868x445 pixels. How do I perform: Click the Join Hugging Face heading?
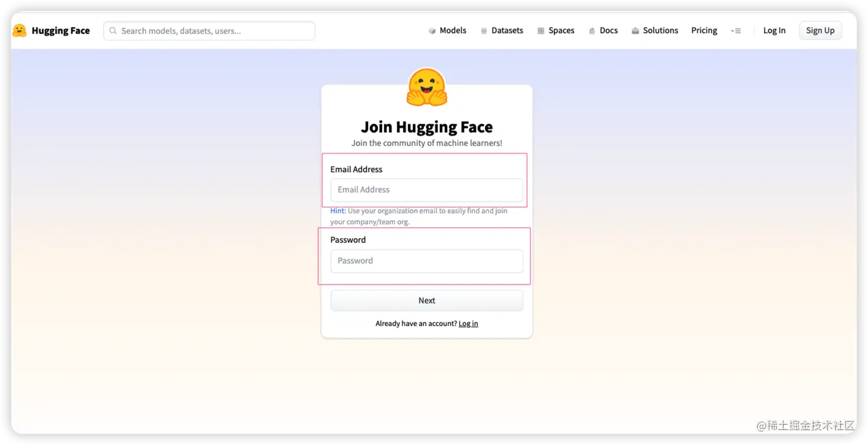(427, 127)
